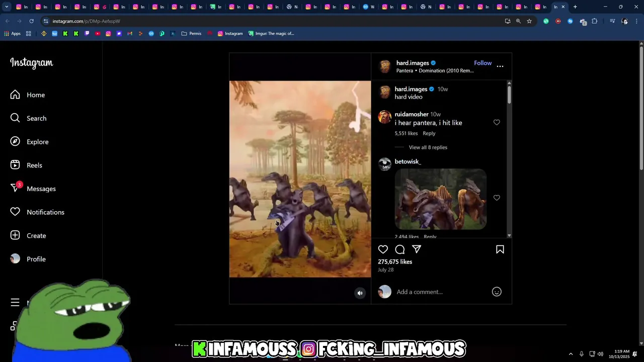Open Notifications heart icon in sidebar
644x362 pixels.
click(15, 212)
